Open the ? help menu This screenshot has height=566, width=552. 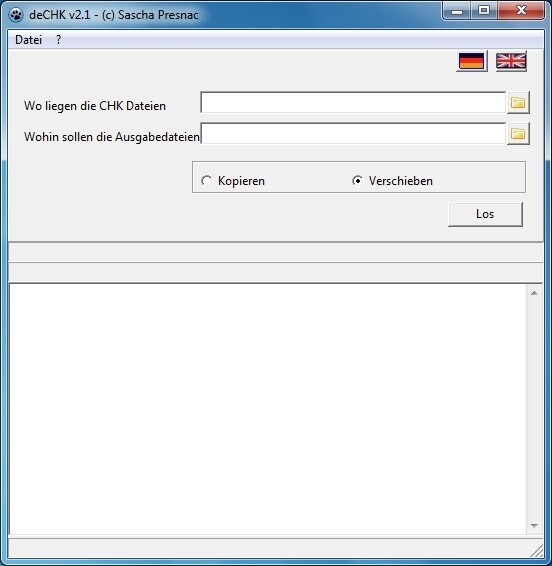pyautogui.click(x=58, y=40)
